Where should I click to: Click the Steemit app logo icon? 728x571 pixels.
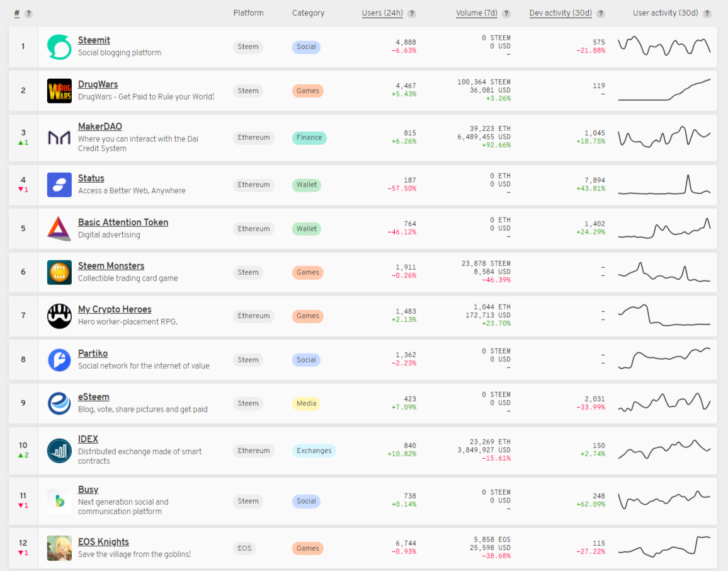pos(59,47)
